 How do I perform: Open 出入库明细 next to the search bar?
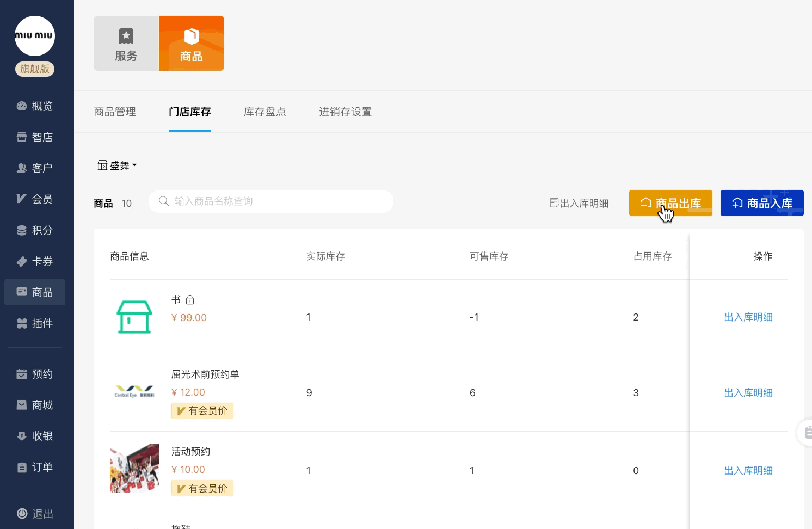pos(579,203)
